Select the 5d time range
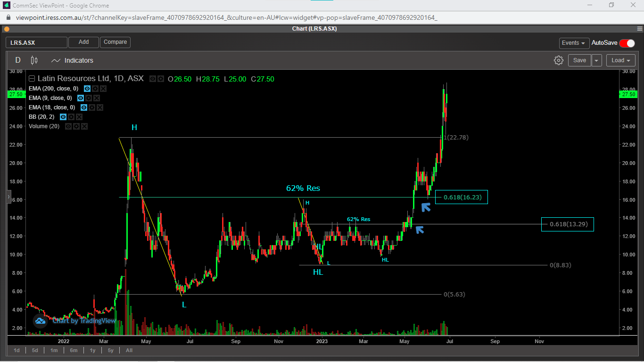 35,350
